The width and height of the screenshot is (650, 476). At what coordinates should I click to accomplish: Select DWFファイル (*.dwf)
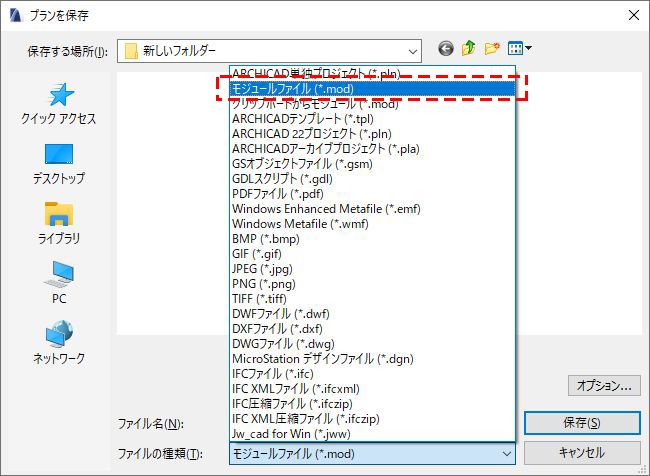(x=372, y=313)
